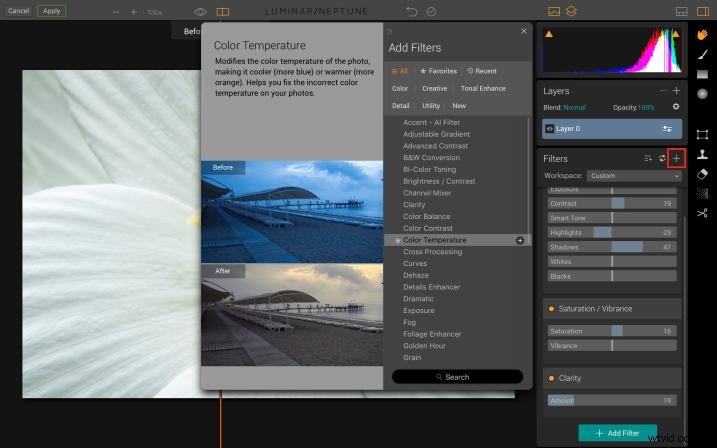Toggle the preview eye icon
Viewport: 717px width, 448px height.
[200, 11]
